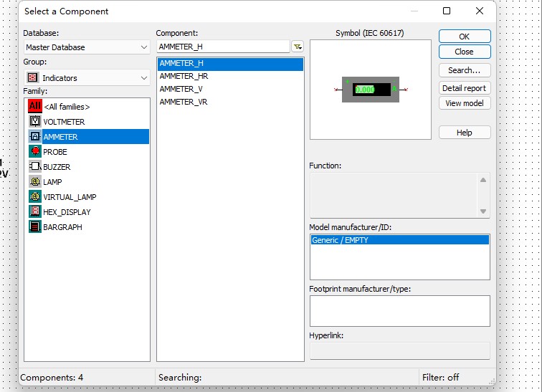Viewport: 542px width, 392px height.
Task: Click the Detail report button
Action: [x=465, y=88]
